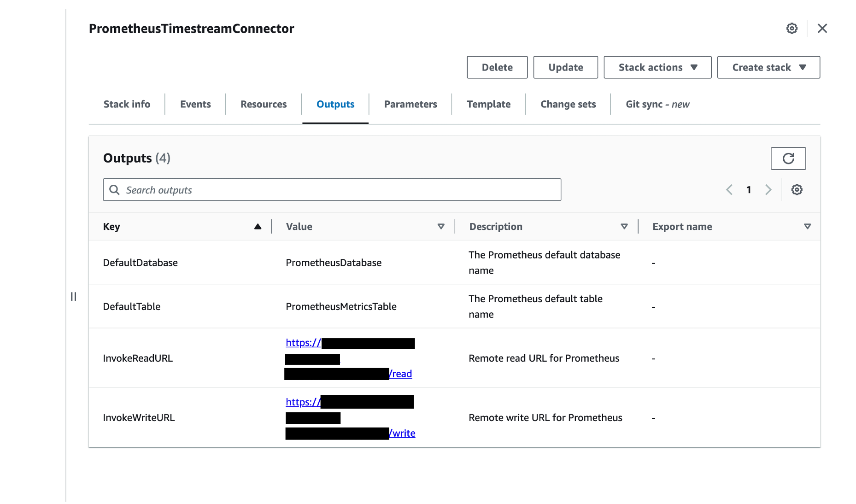856x504 pixels.
Task: Go to previous outputs page
Action: pos(729,190)
